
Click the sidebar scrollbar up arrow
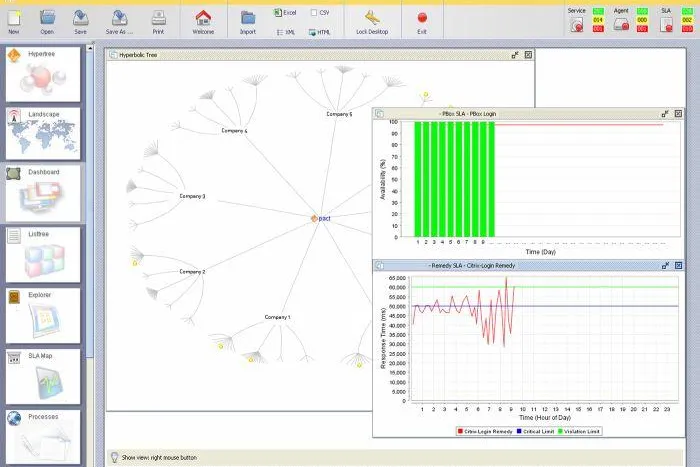coord(90,47)
